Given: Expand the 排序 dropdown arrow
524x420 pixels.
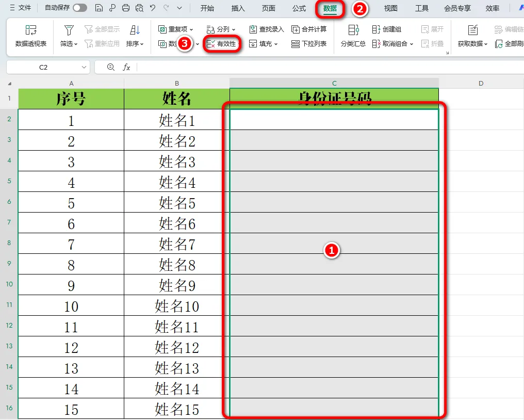Looking at the screenshot, I should click(142, 44).
